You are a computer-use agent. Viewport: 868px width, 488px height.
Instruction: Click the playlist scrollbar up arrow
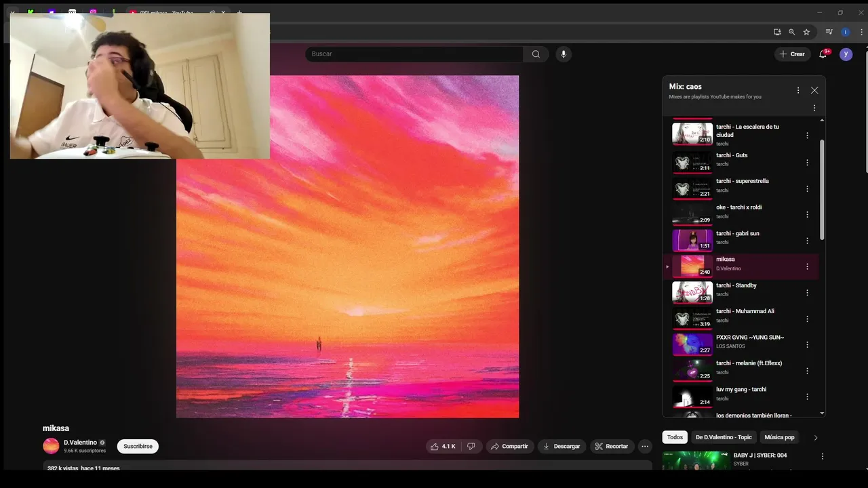(822, 120)
